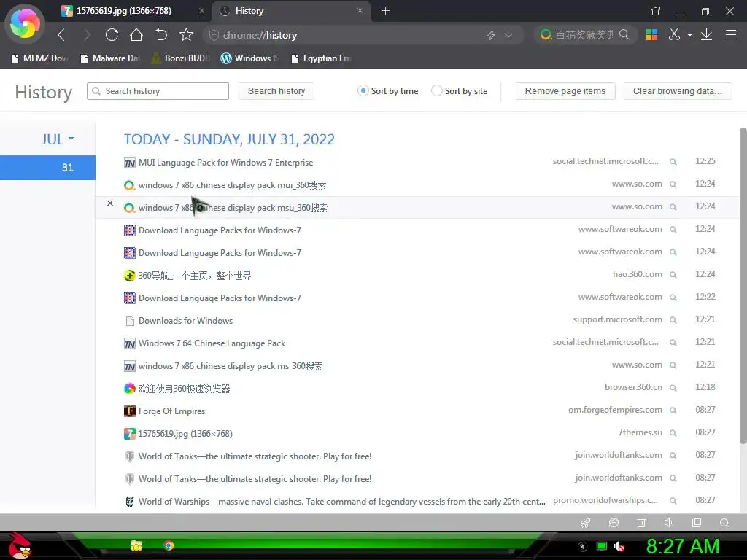This screenshot has height=560, width=747.
Task: Open the Malware Dat bookmark
Action: 110,58
